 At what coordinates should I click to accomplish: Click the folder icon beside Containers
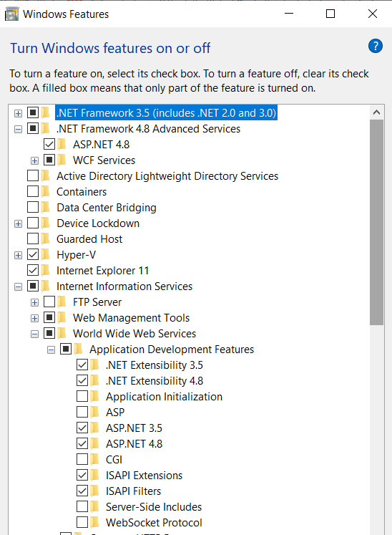[45, 191]
